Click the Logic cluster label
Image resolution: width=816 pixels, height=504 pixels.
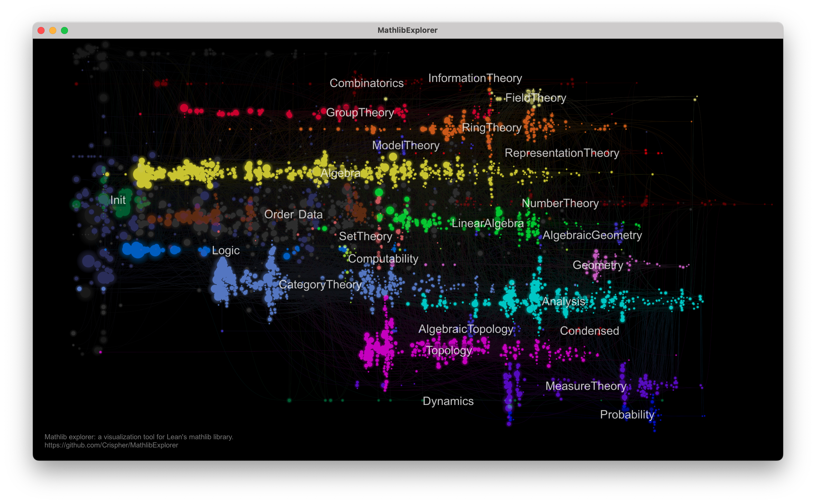[226, 250]
